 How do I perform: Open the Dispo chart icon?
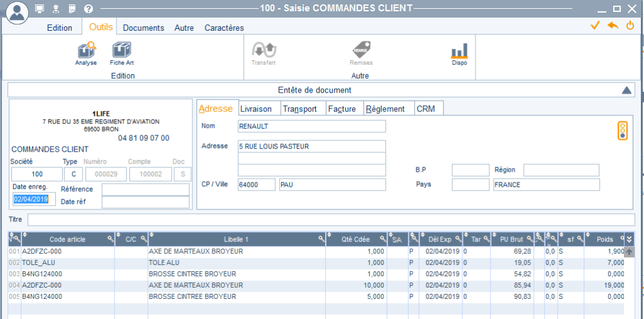pos(460,51)
